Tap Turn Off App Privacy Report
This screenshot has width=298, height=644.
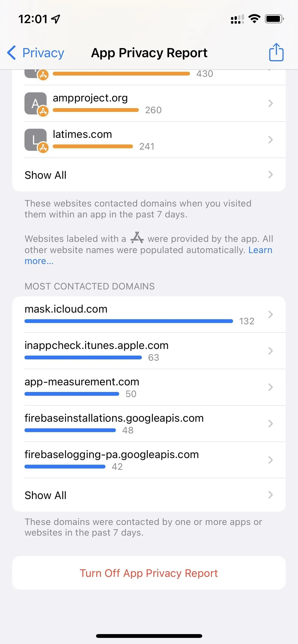[149, 573]
